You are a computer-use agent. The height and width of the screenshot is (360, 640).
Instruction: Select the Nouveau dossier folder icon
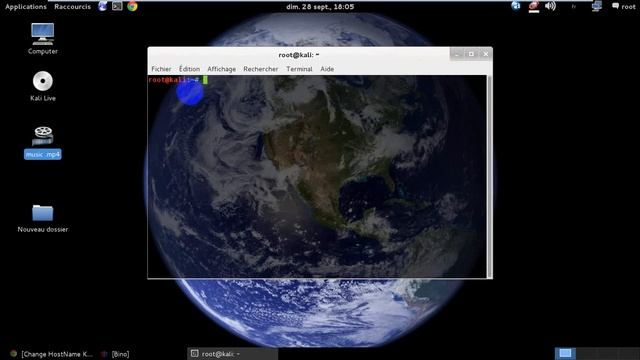point(42,218)
